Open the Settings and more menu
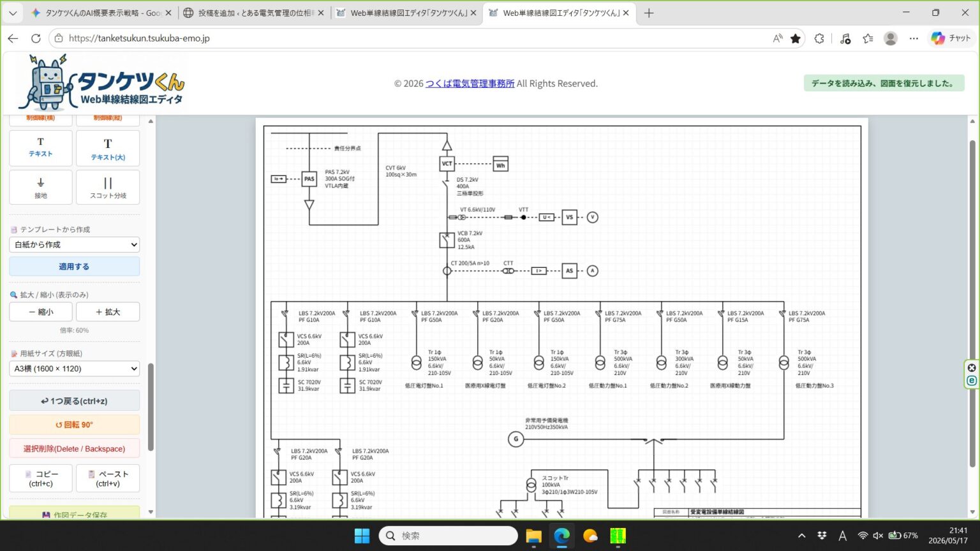This screenshot has height=551, width=980. 914,38
